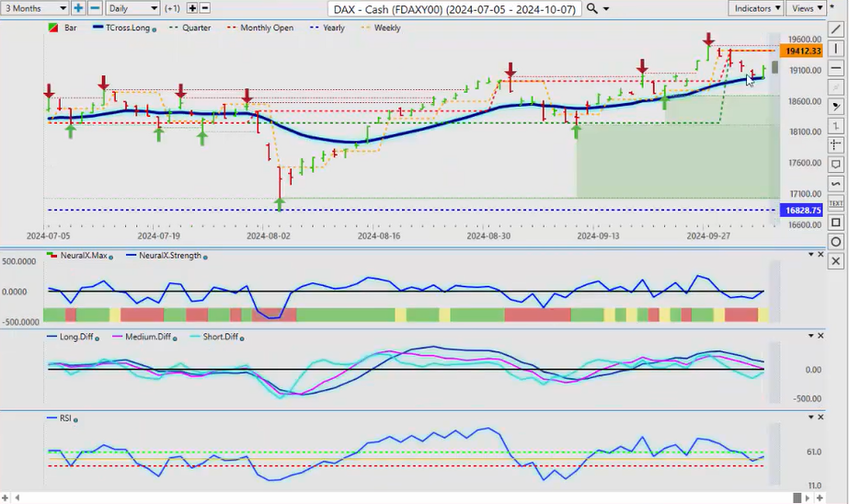Screen dimensions: 849x504
Task: Select the horizontal line drawing tool
Action: [x=835, y=68]
